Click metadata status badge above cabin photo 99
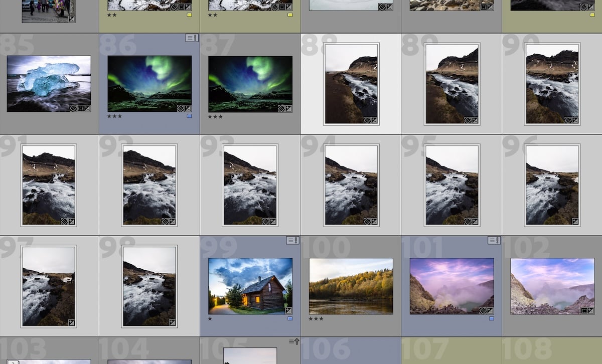 tap(292, 240)
